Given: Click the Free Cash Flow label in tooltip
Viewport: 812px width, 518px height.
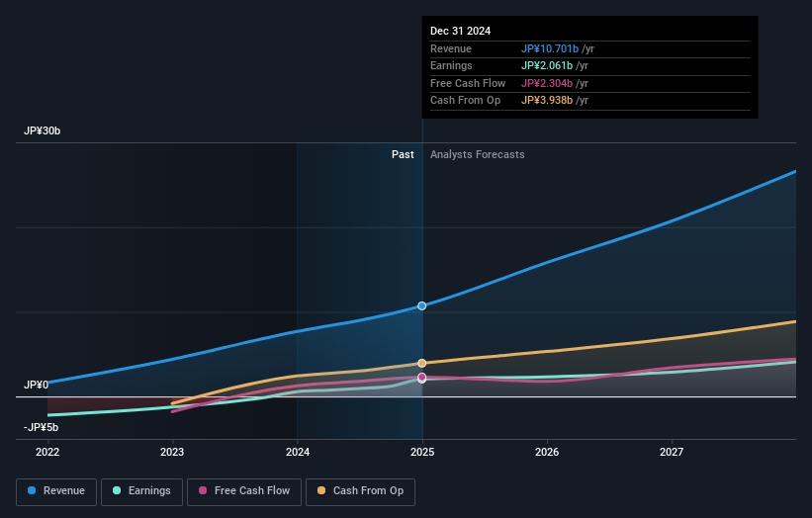Looking at the screenshot, I should (x=468, y=83).
